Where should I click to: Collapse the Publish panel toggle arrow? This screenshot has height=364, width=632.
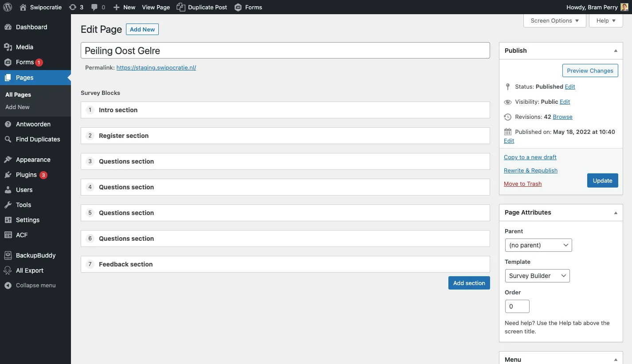coord(616,51)
